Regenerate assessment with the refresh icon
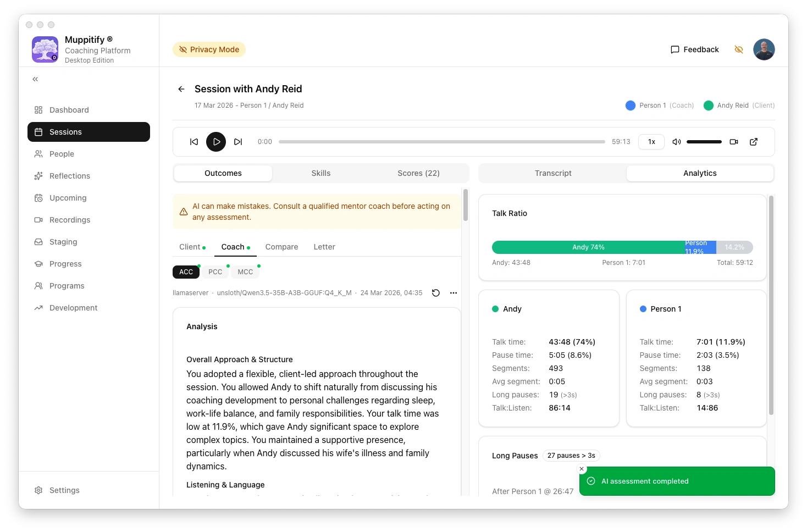This screenshot has width=807, height=532. click(x=436, y=293)
